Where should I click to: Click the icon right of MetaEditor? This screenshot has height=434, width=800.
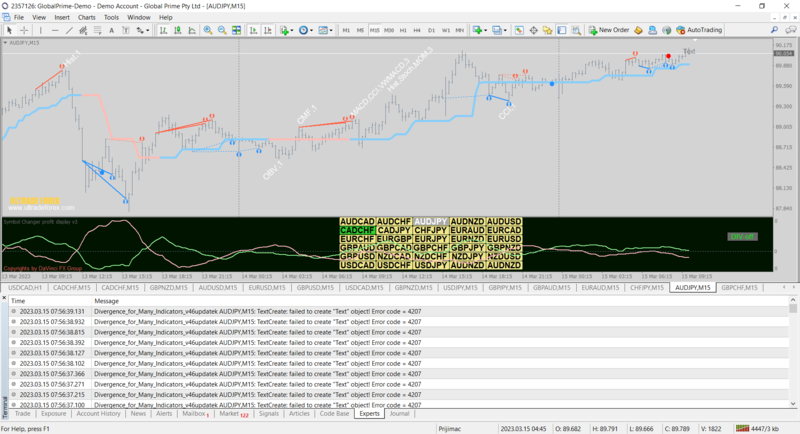coord(653,31)
